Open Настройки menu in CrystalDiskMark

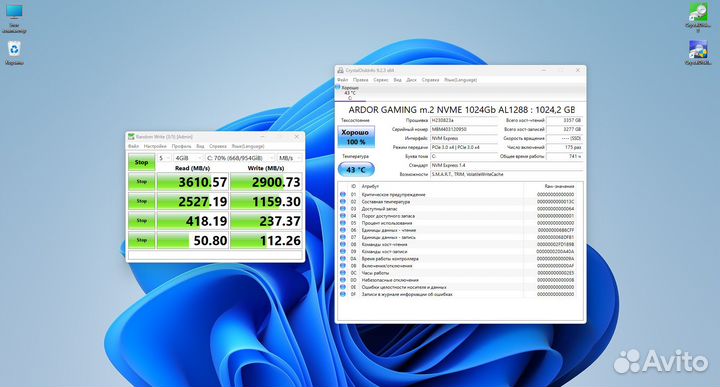pos(155,146)
